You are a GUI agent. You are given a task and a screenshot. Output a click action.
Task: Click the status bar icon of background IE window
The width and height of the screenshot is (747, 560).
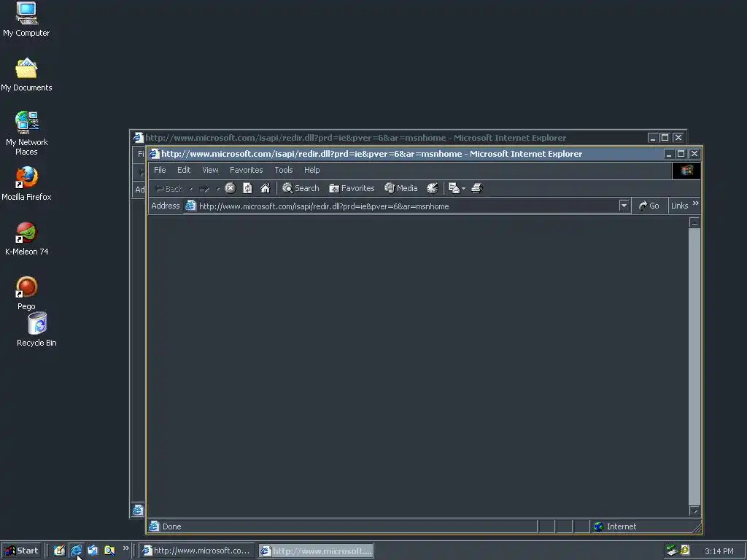(x=138, y=510)
